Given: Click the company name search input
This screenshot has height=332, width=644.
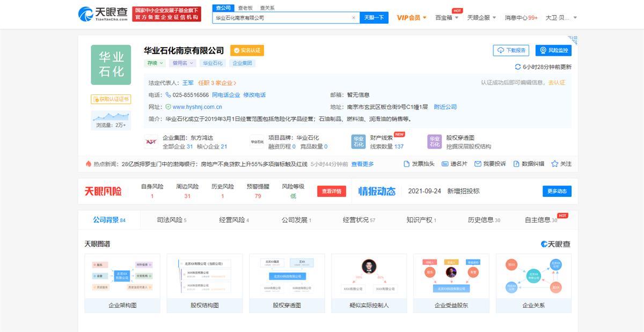Looking at the screenshot, I should 282,18.
